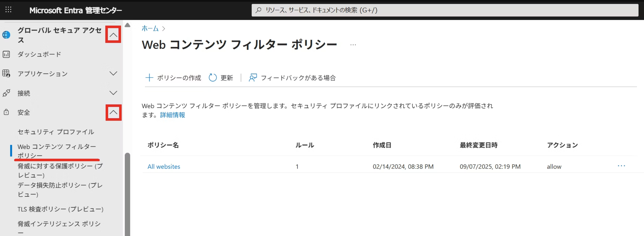Click the allow action cell
Image resolution: width=644 pixels, height=236 pixels.
tap(554, 167)
